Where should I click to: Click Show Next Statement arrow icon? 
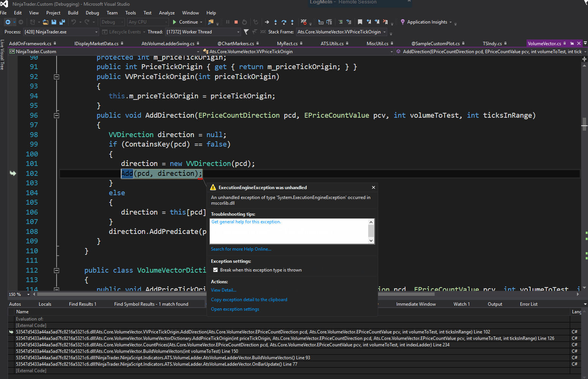(267, 22)
